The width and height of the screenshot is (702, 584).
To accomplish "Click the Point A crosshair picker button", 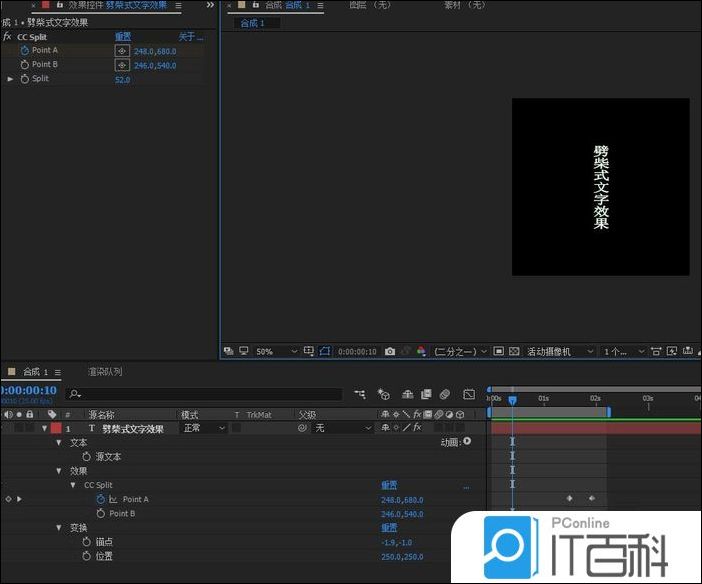I will click(x=122, y=51).
